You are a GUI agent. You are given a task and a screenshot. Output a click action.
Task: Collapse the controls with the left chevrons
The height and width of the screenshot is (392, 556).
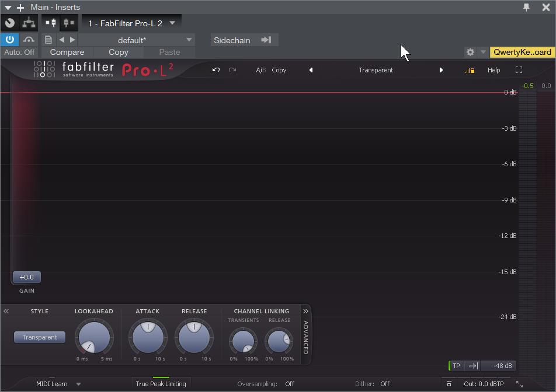(6, 311)
